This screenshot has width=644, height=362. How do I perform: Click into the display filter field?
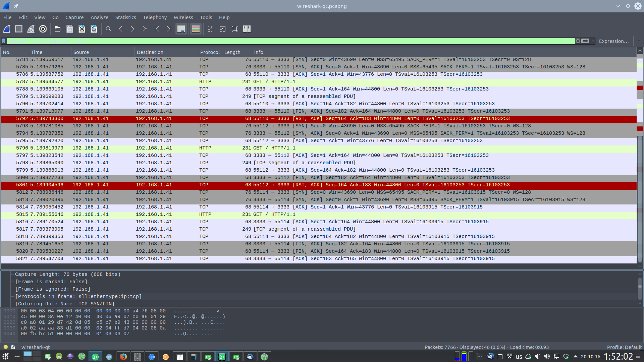(x=290, y=41)
